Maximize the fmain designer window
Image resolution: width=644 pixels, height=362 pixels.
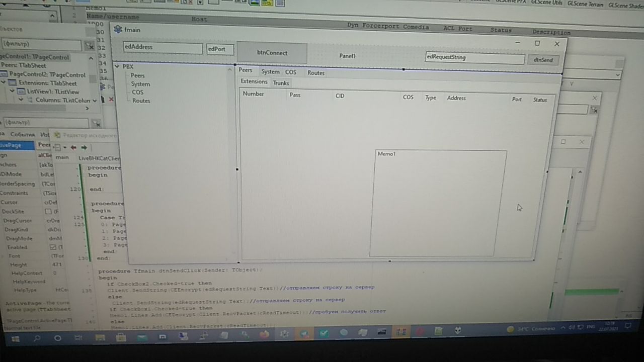tap(537, 44)
